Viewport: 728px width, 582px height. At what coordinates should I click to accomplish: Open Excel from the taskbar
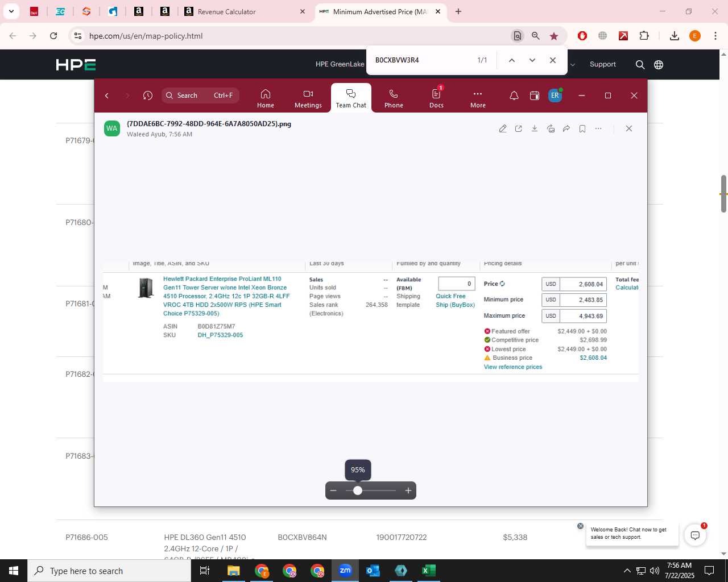pos(429,571)
